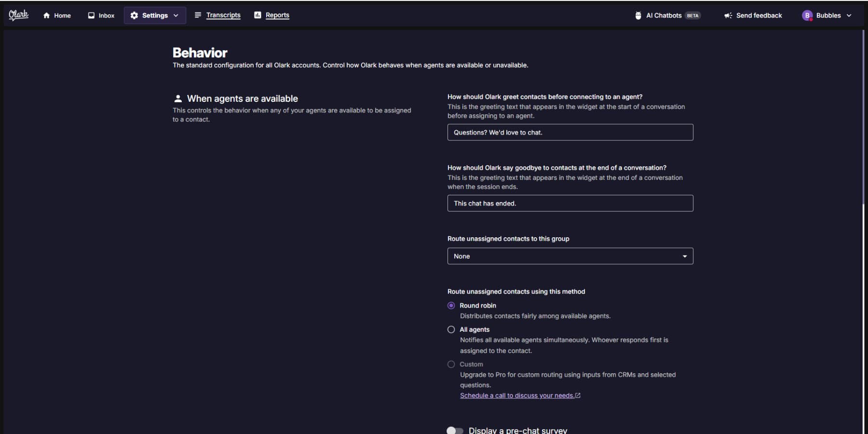Click the Home house icon
This screenshot has width=868, height=434.
click(x=46, y=15)
